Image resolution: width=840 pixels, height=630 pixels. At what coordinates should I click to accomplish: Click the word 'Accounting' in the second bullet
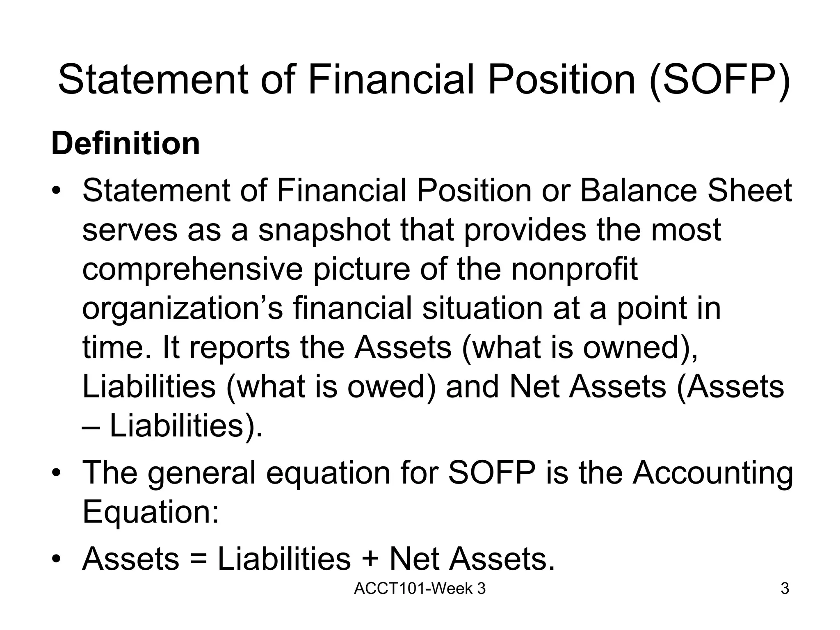[x=713, y=473]
